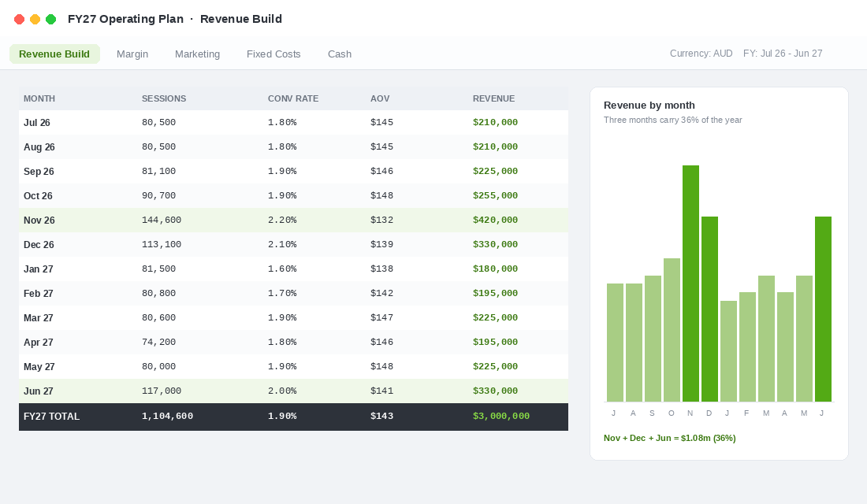The height and width of the screenshot is (504, 867).
Task: Select the Mar 27 row label
Action: pyautogui.click(x=38, y=318)
